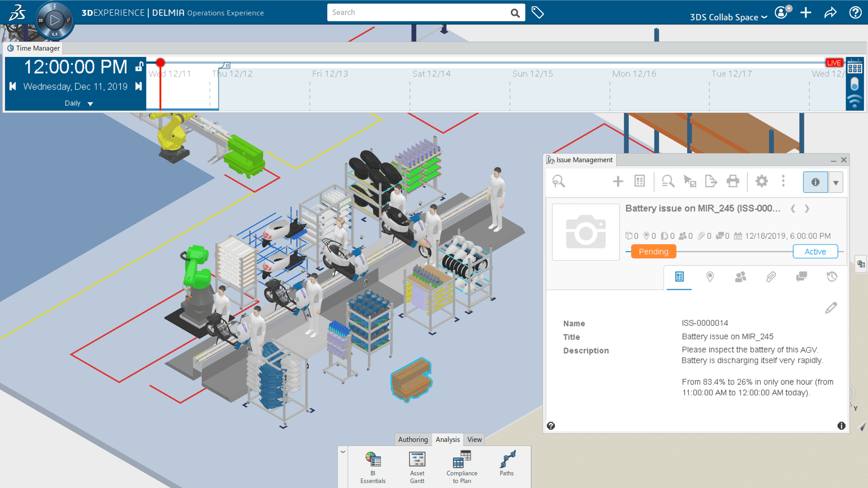Open issue history clock tab
Screen dimensions: 868x488
coord(832,277)
